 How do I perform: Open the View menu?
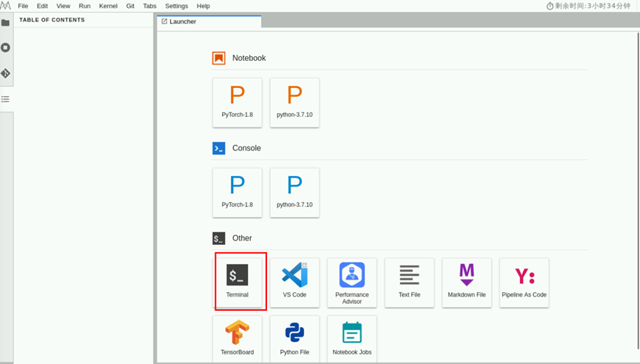coord(64,6)
